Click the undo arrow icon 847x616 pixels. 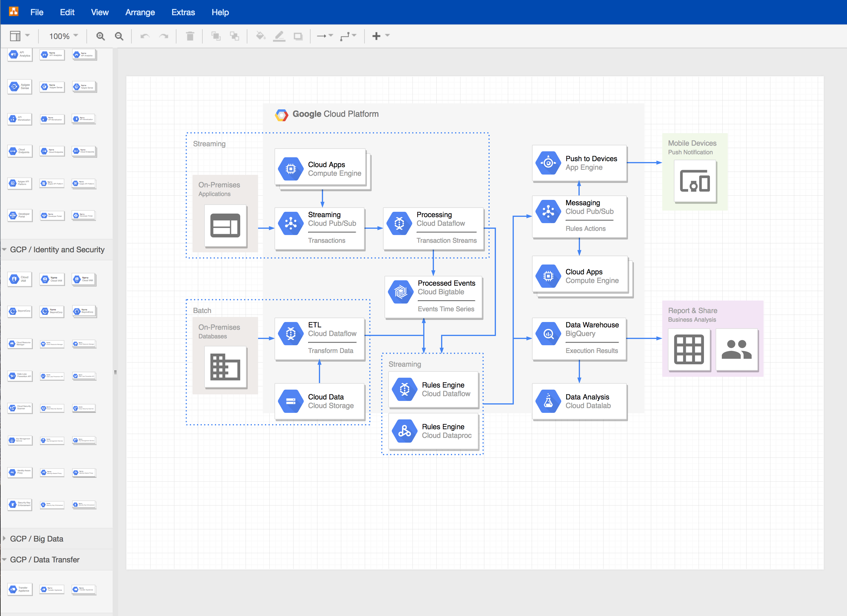tap(145, 36)
